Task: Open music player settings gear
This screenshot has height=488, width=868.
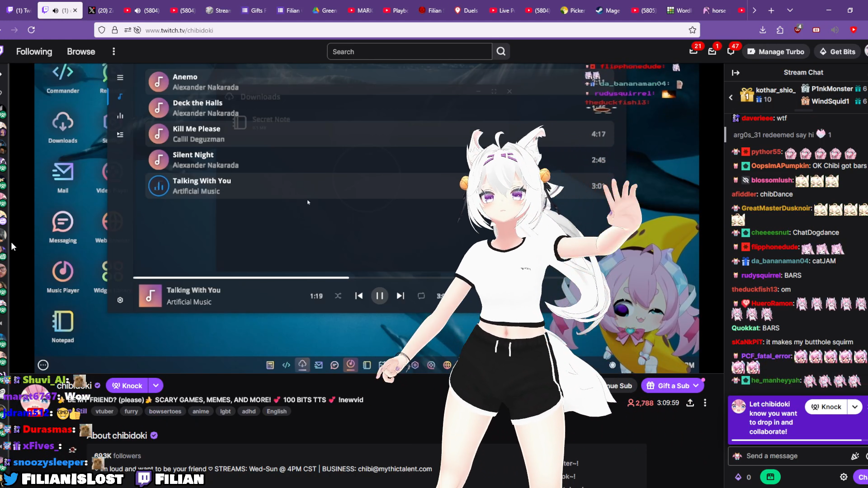Action: (120, 300)
